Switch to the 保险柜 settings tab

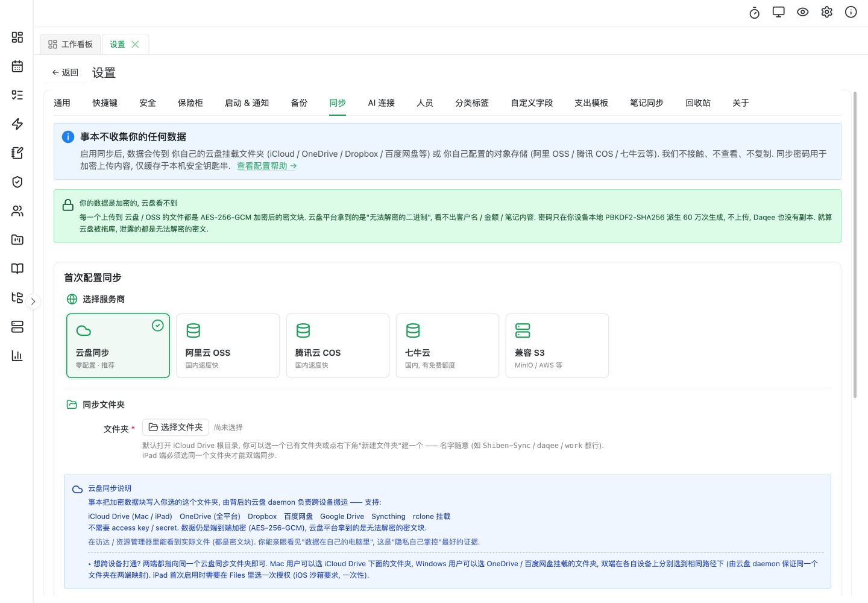pos(190,103)
